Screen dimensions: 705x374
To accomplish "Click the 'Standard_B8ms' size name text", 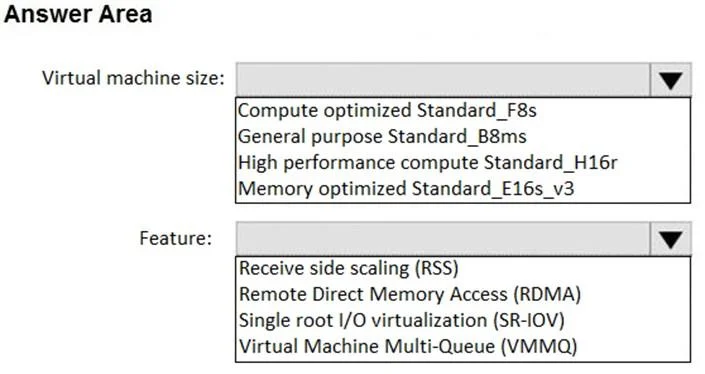I will (457, 137).
